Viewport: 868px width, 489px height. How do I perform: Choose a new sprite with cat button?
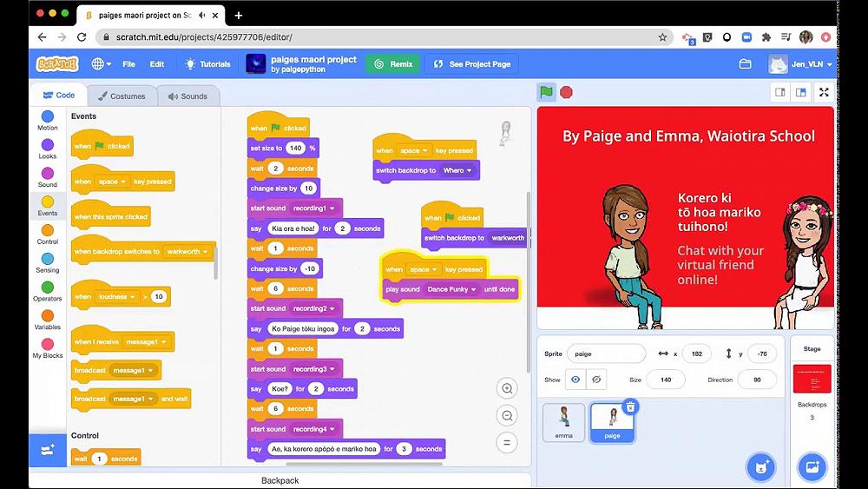pyautogui.click(x=760, y=466)
